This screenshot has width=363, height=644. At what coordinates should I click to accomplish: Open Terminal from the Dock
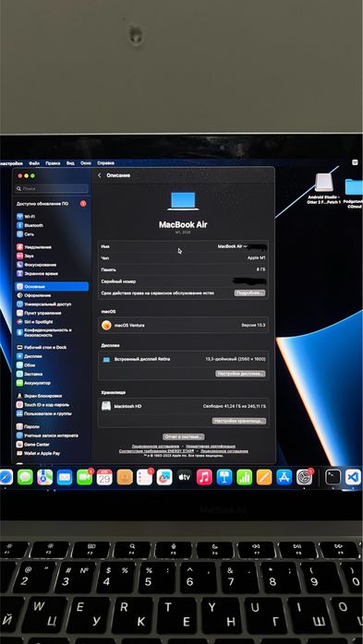point(333,477)
